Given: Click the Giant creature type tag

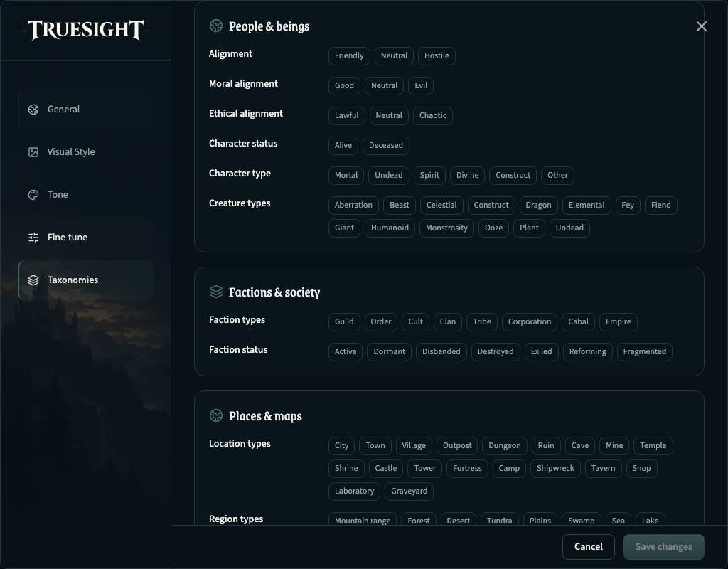Looking at the screenshot, I should (344, 228).
